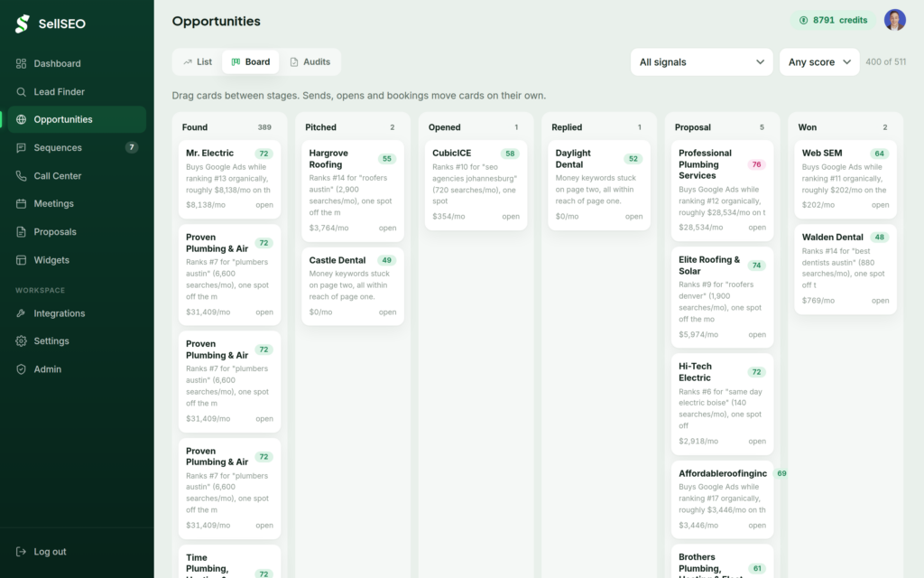924x578 pixels.
Task: Open Lead Finder from the sidebar
Action: [x=78, y=92]
